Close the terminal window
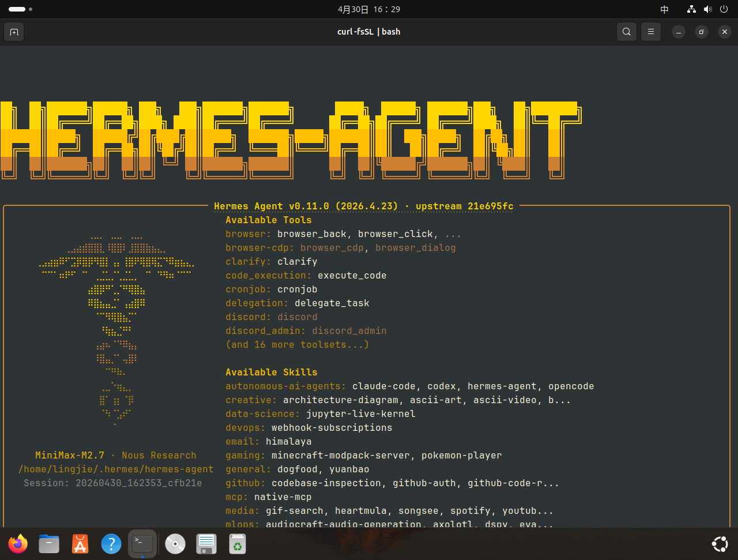 point(725,32)
